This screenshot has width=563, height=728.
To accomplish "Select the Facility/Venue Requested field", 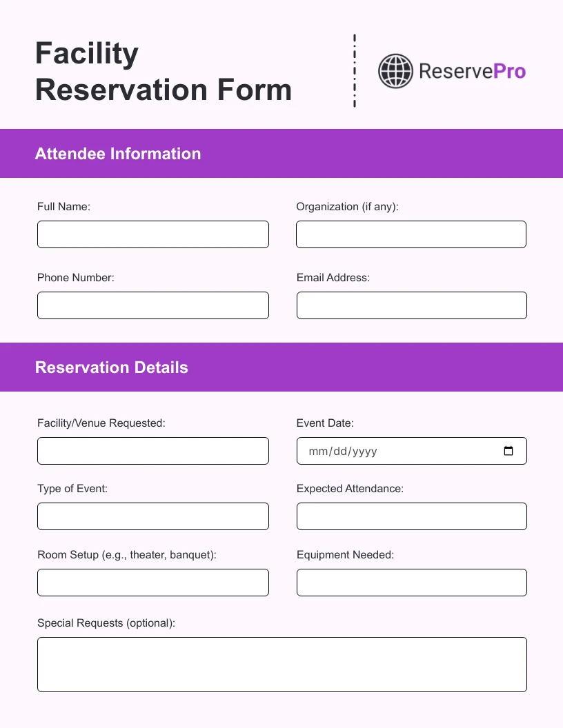I will (152, 450).
